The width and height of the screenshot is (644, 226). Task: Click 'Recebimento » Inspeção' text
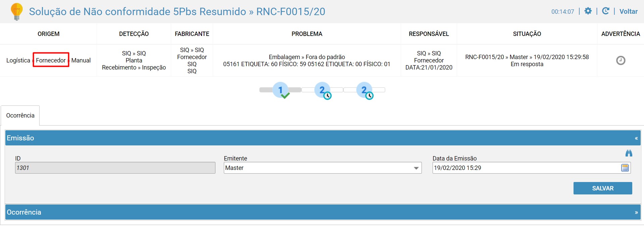point(134,67)
